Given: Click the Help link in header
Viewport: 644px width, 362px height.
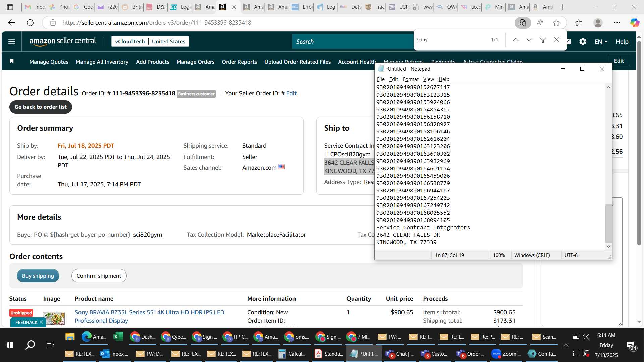Looking at the screenshot, I should [622, 42].
